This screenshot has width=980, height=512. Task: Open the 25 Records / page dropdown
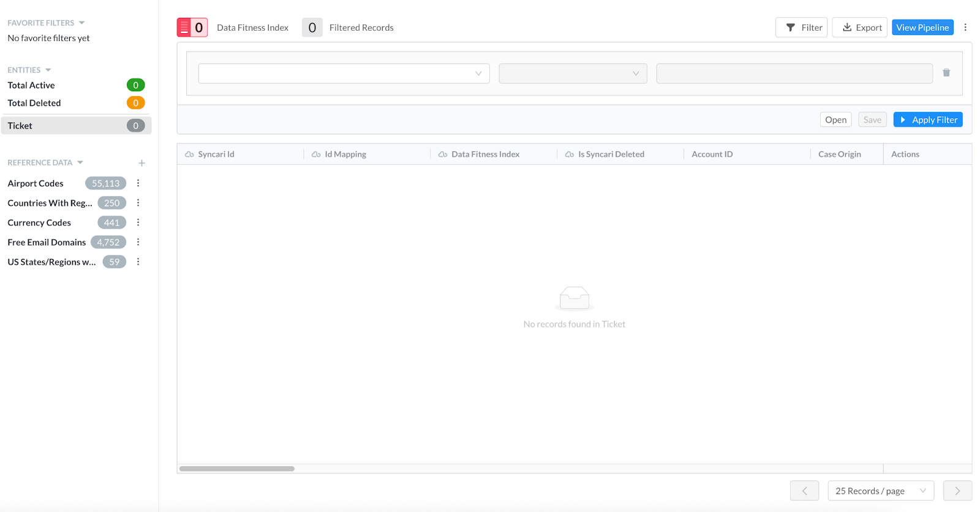point(881,491)
